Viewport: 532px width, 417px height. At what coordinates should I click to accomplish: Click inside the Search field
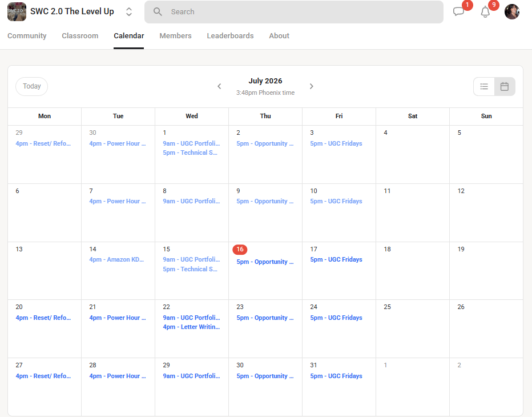coord(294,12)
